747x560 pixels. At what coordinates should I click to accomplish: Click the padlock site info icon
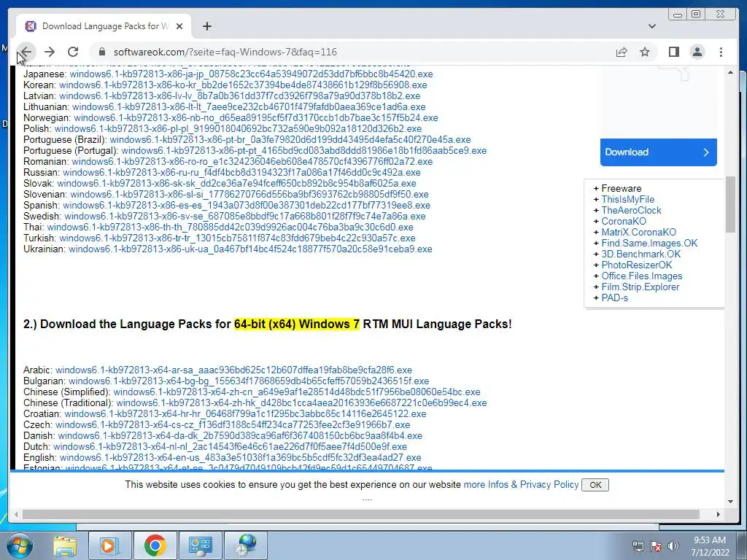101,52
